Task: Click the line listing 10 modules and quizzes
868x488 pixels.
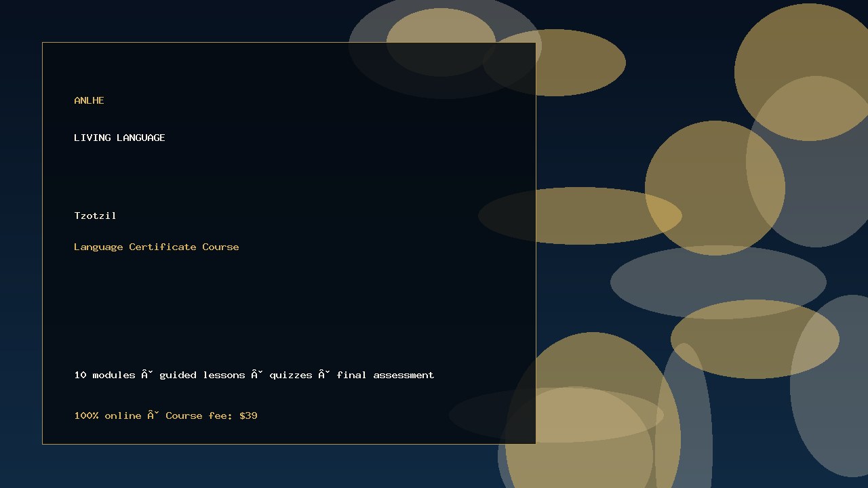Action: tap(254, 375)
